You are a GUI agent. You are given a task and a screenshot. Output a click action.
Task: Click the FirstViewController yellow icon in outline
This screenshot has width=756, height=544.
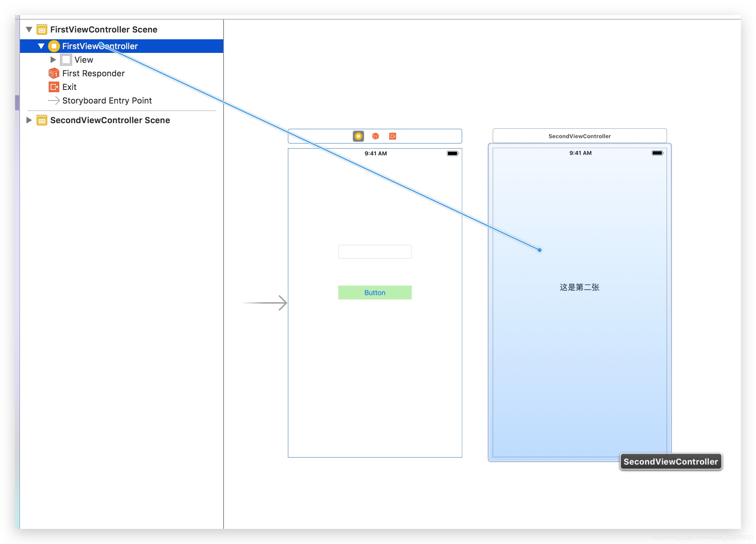click(x=54, y=46)
